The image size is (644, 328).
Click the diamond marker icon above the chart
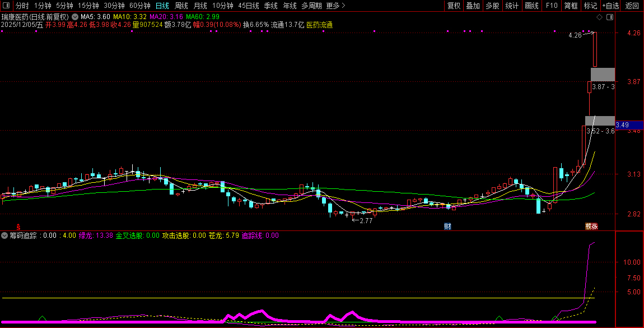[x=599, y=17]
